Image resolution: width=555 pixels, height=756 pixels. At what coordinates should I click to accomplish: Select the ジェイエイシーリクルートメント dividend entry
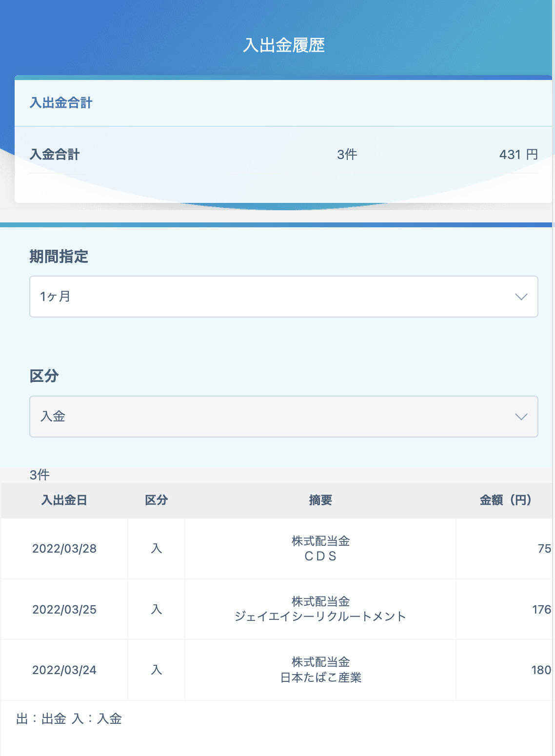pyautogui.click(x=320, y=609)
